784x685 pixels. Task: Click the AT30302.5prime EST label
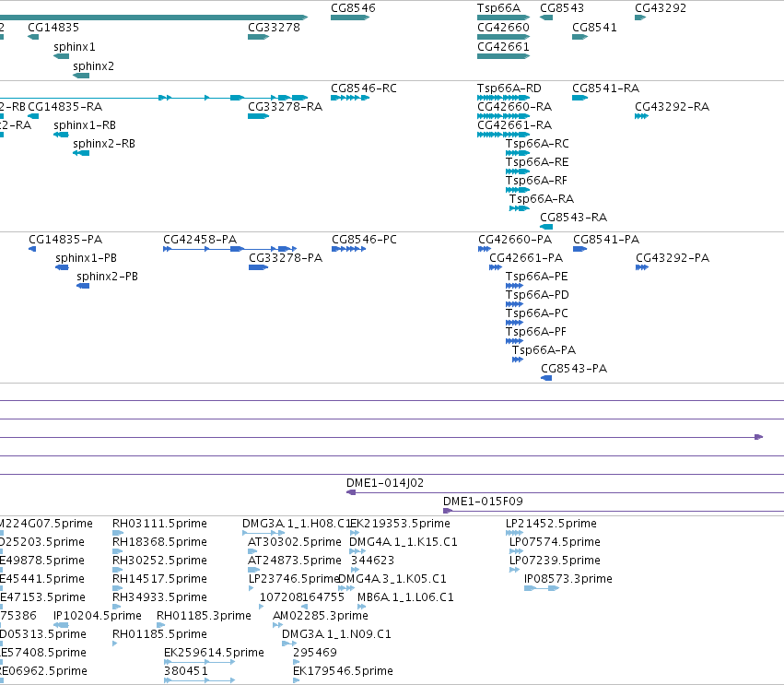pyautogui.click(x=295, y=542)
